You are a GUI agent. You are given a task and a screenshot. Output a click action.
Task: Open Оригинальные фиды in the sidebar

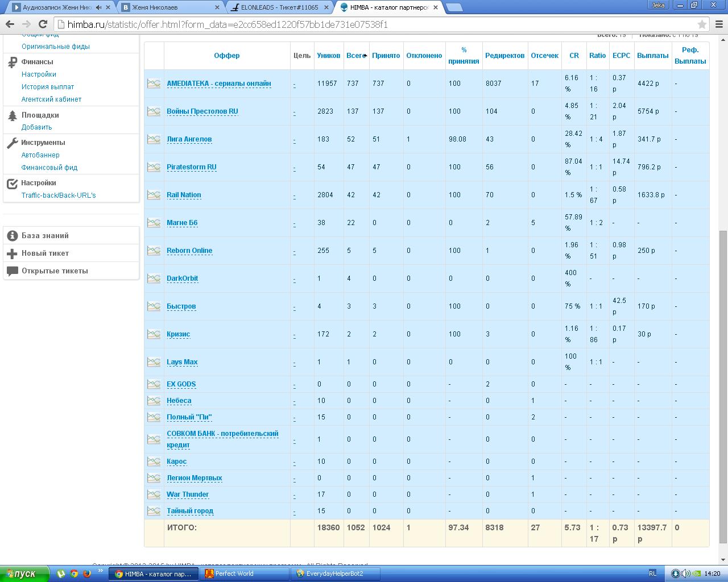pyautogui.click(x=56, y=47)
